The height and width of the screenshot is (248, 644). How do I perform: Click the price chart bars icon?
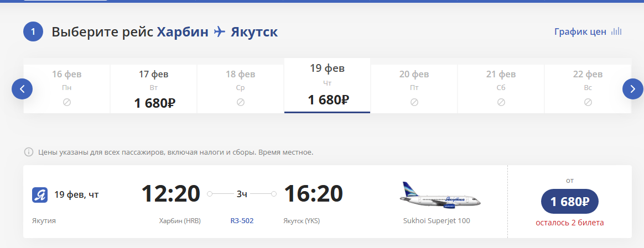[616, 31]
